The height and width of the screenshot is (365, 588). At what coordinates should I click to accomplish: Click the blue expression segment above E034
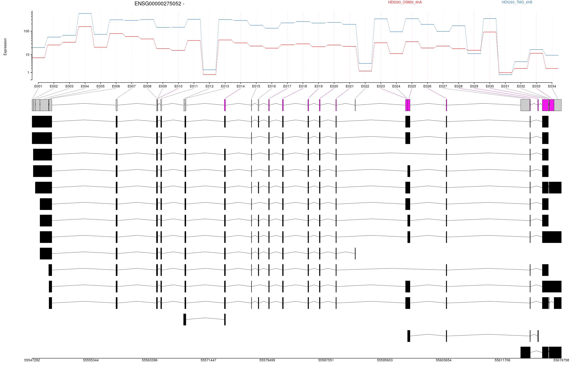click(552, 55)
